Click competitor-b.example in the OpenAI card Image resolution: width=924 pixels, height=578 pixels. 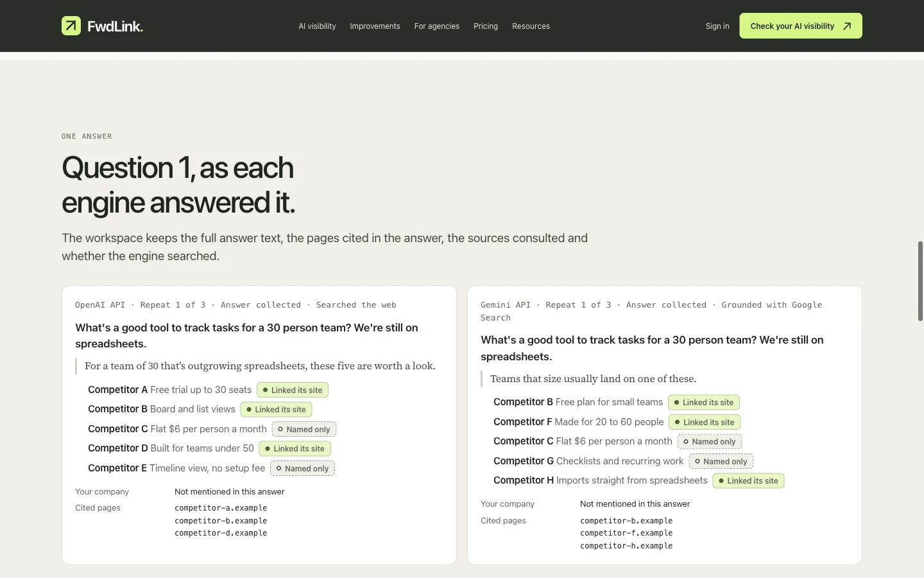(x=221, y=521)
